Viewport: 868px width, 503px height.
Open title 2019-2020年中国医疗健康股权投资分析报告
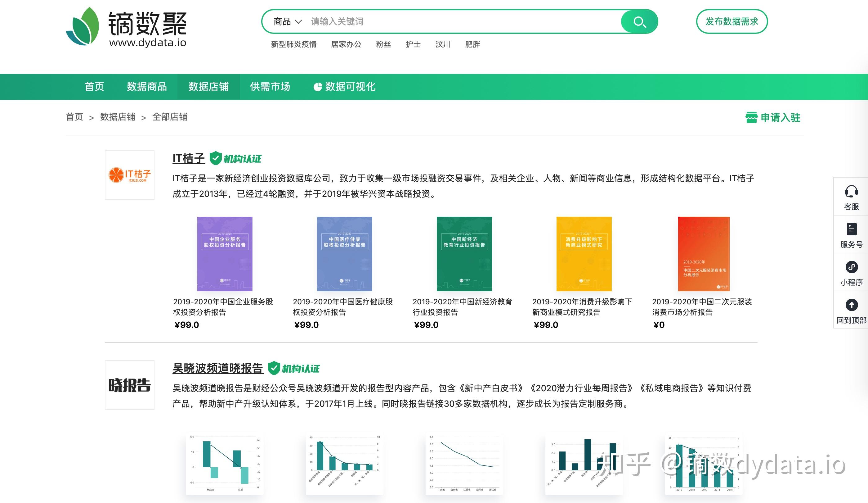[x=343, y=307]
